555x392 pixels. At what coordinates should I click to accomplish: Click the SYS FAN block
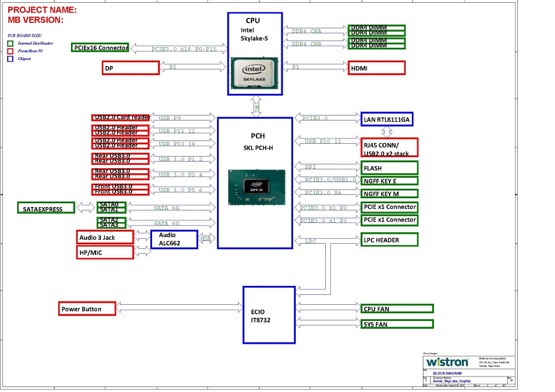pos(397,324)
